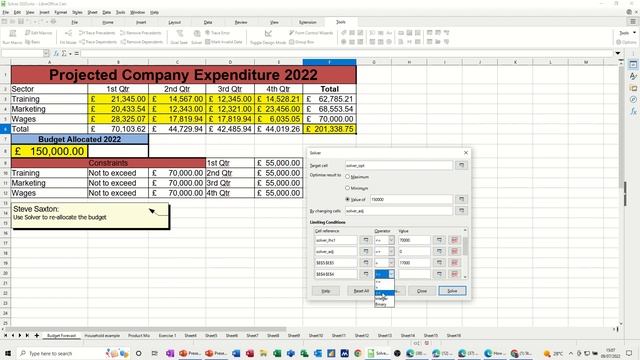Click Trace Error in the ribbon
This screenshot has width=640, height=360.
pos(218,33)
